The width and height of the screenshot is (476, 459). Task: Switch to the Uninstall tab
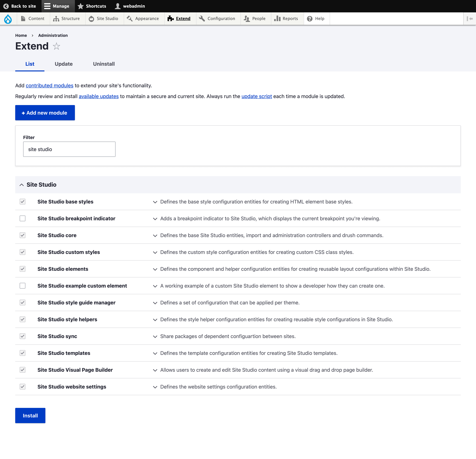(x=104, y=64)
